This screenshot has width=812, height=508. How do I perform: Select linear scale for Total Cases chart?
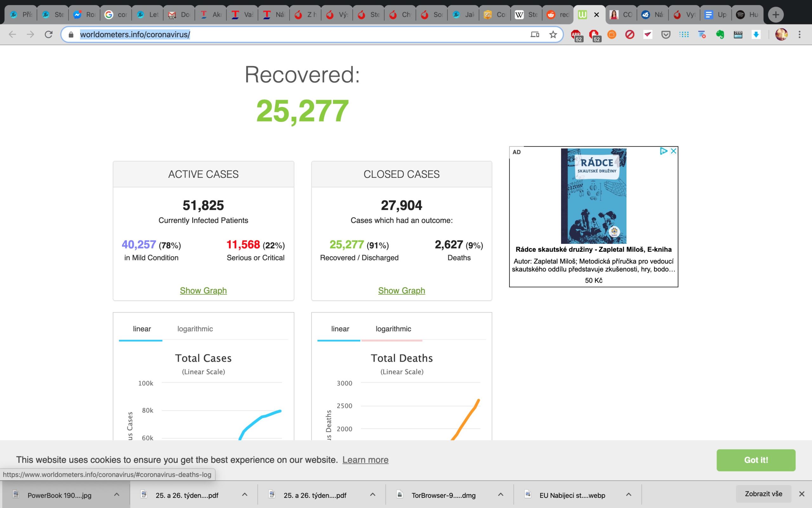pyautogui.click(x=141, y=329)
